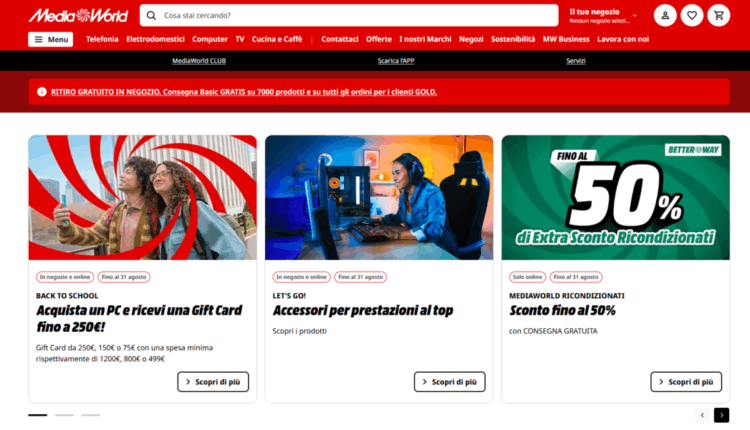Click In negozio e online tag on Back to School card
The image size is (750, 430).
click(65, 277)
